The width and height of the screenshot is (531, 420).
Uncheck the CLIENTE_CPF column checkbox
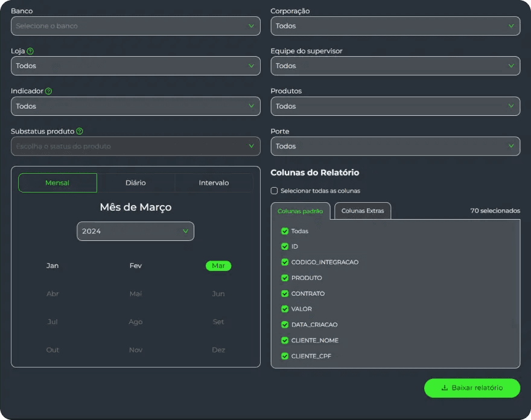click(x=285, y=356)
